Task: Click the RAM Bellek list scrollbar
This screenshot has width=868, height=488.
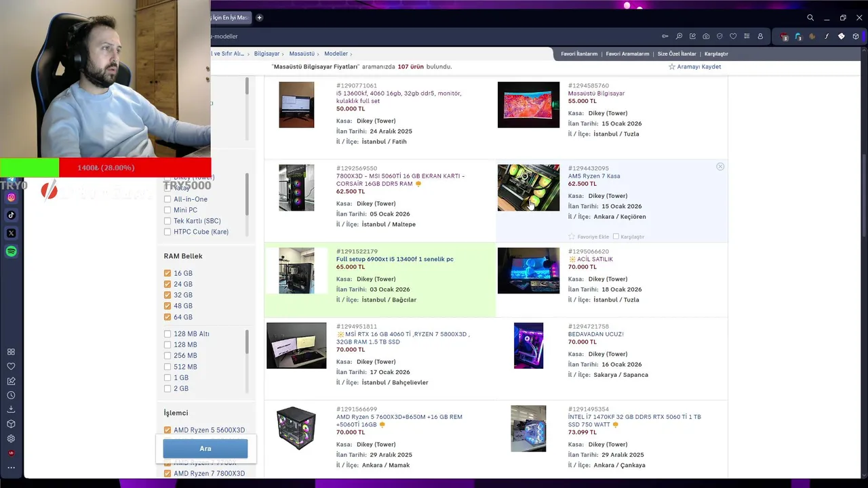Action: pyautogui.click(x=247, y=342)
